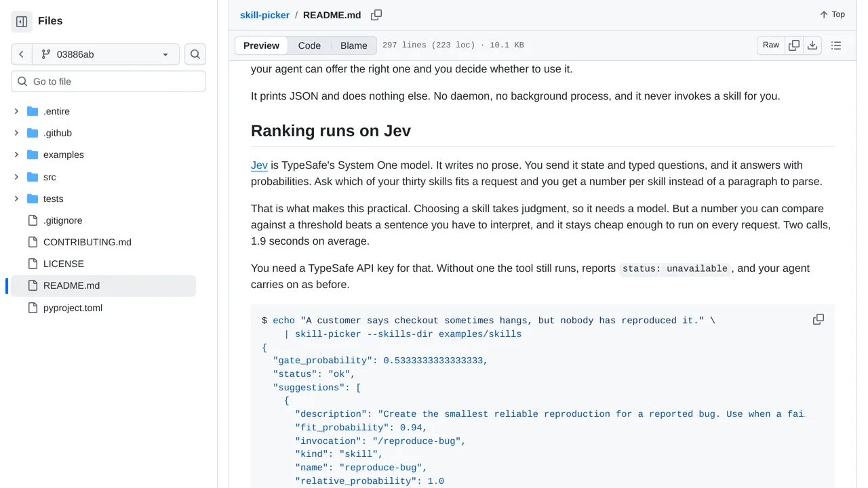Image resolution: width=868 pixels, height=488 pixels.
Task: Expand the tests folder chevron
Action: pos(16,199)
